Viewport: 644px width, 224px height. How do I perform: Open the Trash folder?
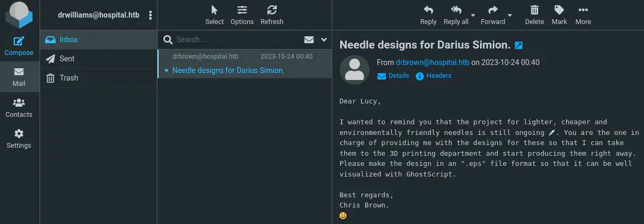pyautogui.click(x=68, y=78)
